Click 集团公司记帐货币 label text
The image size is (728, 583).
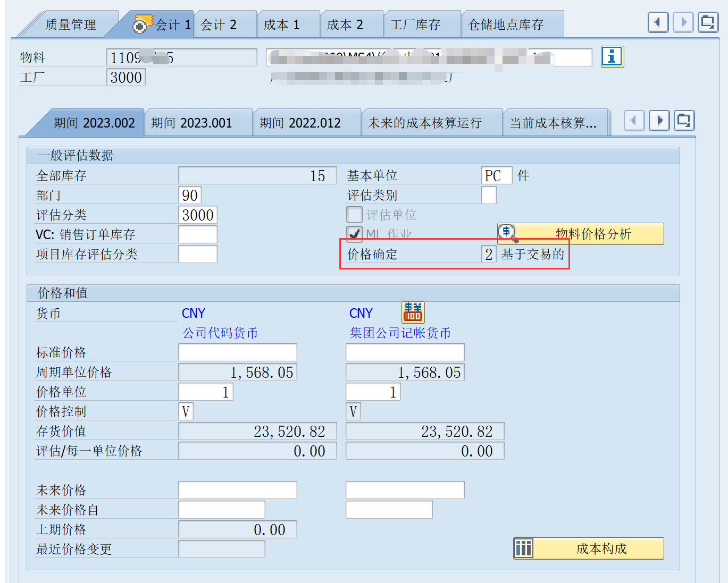[400, 333]
